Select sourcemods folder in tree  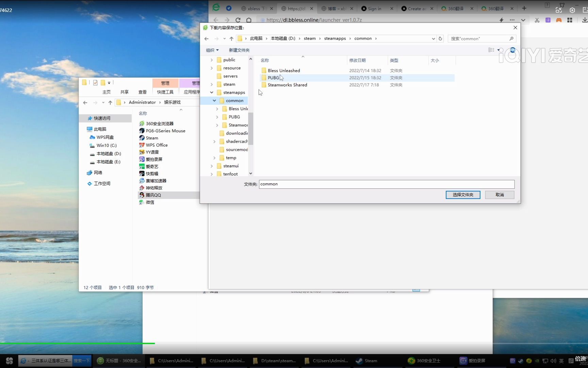pyautogui.click(x=234, y=150)
